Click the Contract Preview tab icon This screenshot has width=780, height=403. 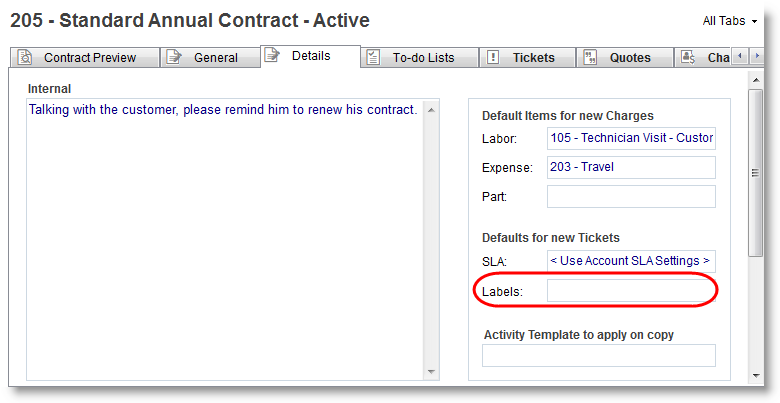(25, 58)
